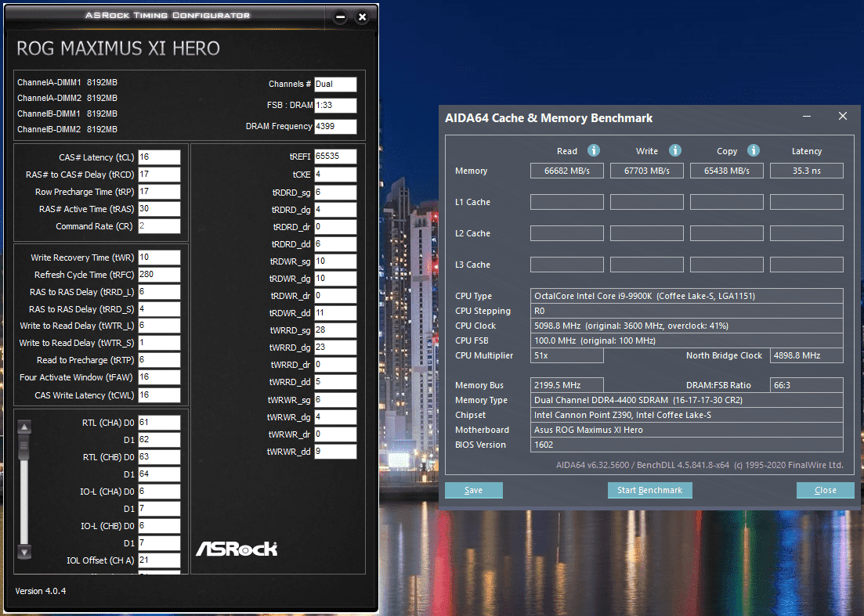The image size is (864, 616).
Task: Select the RAS# to CAS# Delay (tRCD) field
Action: coord(159,175)
